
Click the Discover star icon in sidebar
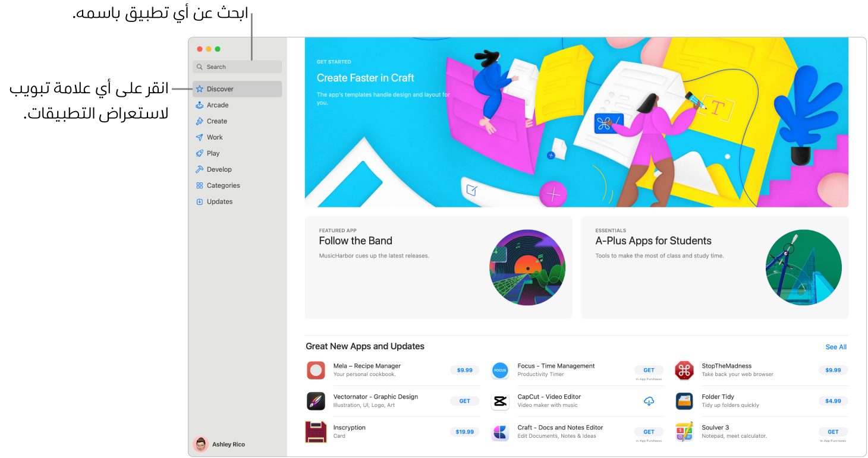(x=200, y=89)
